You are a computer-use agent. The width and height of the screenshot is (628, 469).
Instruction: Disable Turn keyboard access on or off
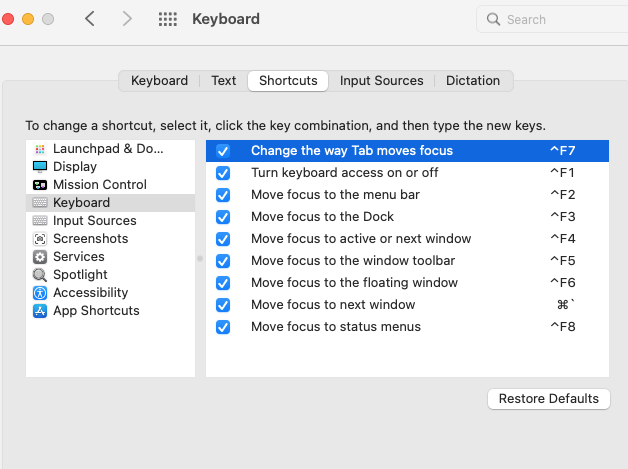pos(223,173)
